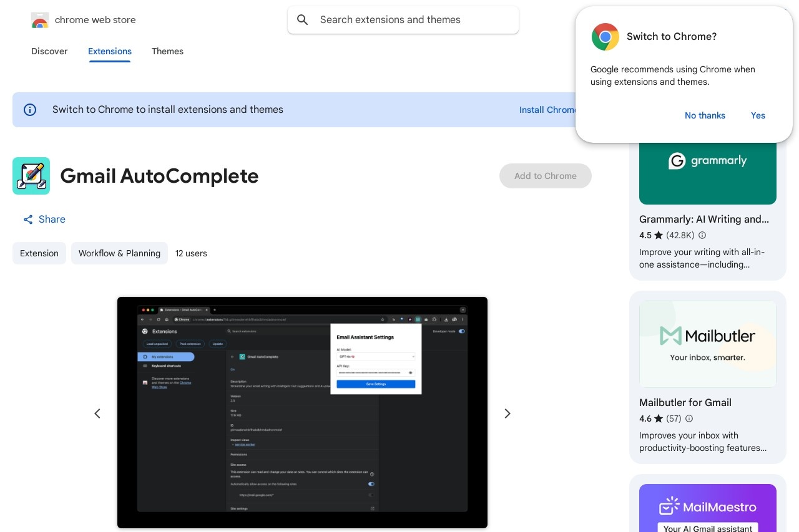Focus the Search extensions and themes field
This screenshot has width=799, height=532.
pos(403,20)
